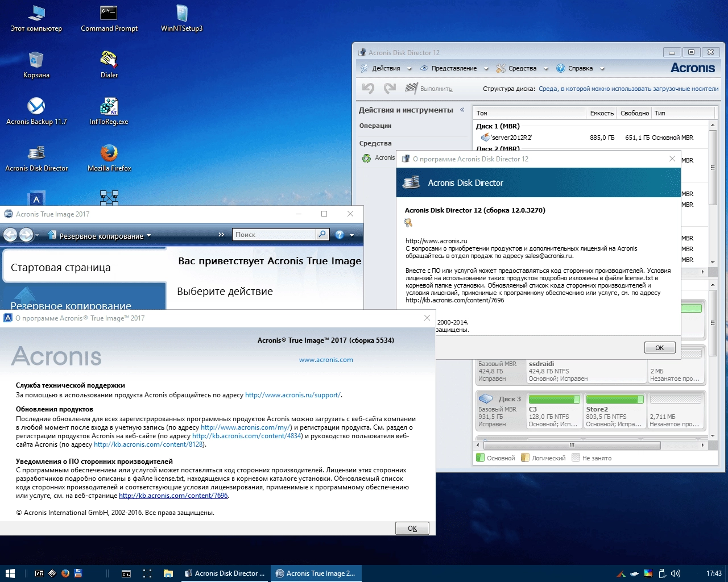Image resolution: width=728 pixels, height=582 pixels.
Task: Click the redo arrow in Disk Director toolbar
Action: 390,88
